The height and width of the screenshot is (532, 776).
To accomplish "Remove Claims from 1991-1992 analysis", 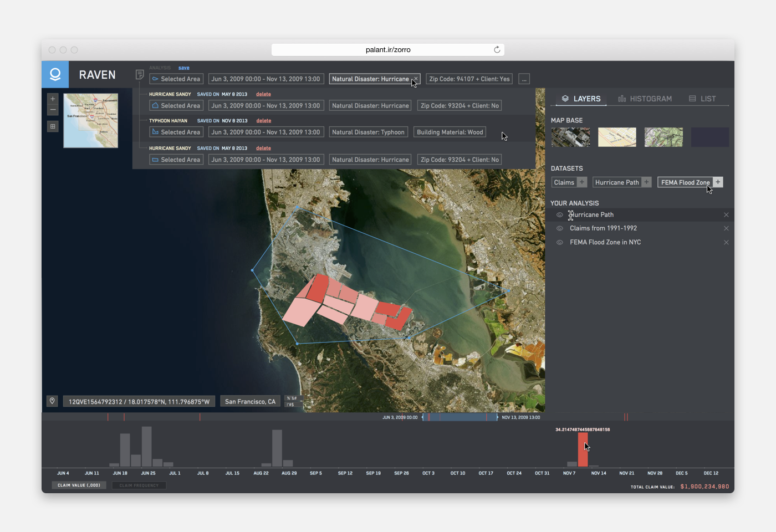I will (x=726, y=228).
